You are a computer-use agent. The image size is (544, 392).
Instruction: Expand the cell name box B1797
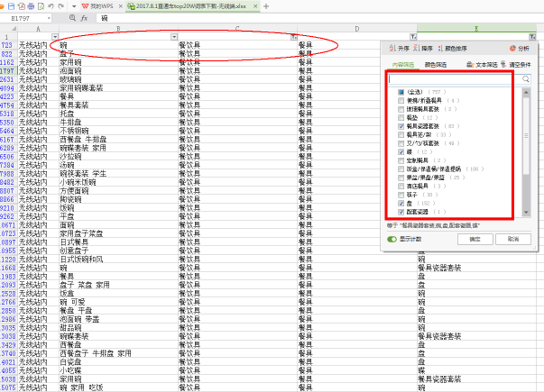pos(60,18)
